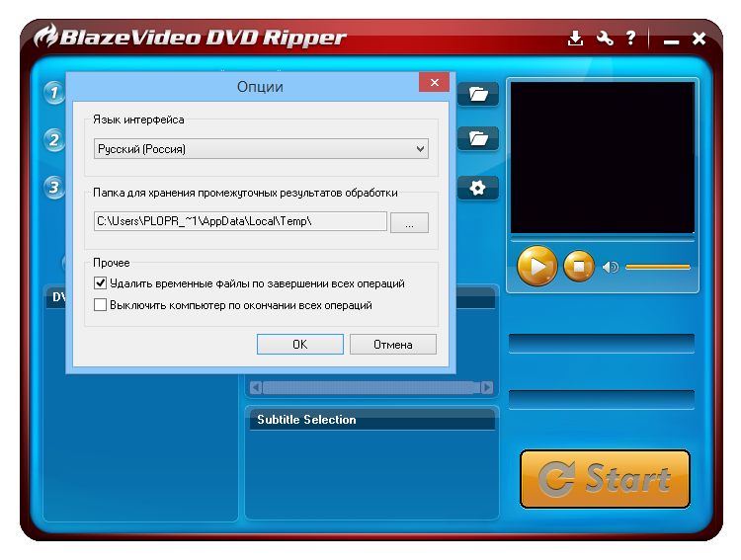Viewport: 741px width, 560px height.
Task: Browse for temp folder with the ... button
Action: pyautogui.click(x=409, y=222)
